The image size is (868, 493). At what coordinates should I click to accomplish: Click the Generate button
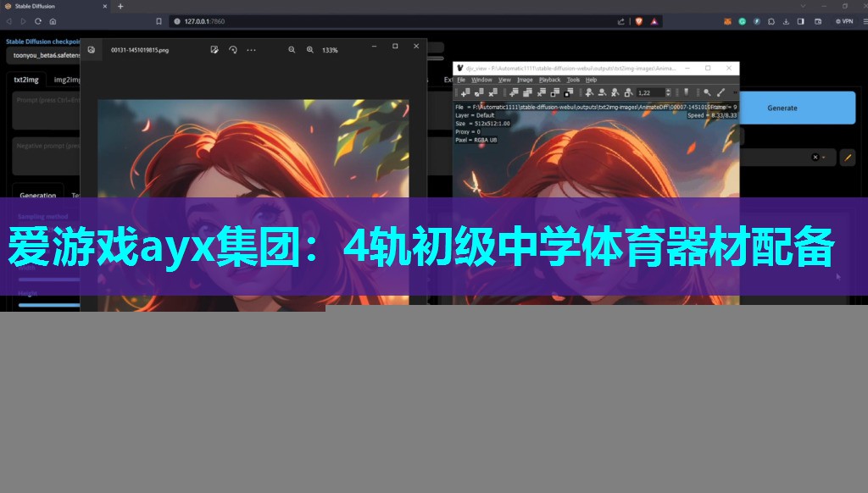pos(797,108)
